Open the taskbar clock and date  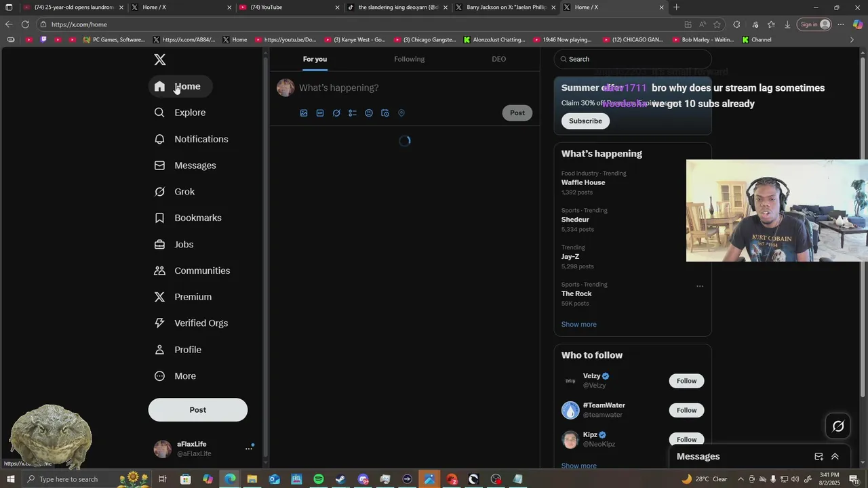[x=829, y=479]
